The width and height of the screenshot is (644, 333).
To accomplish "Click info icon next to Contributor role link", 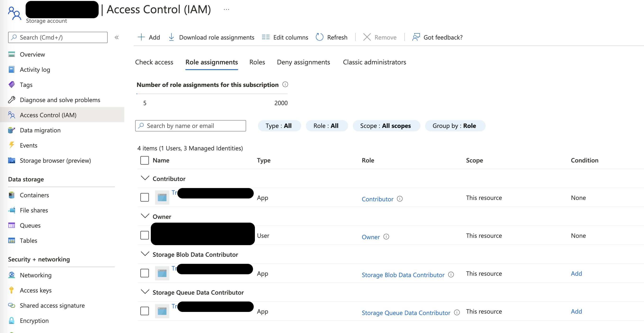I will (400, 199).
